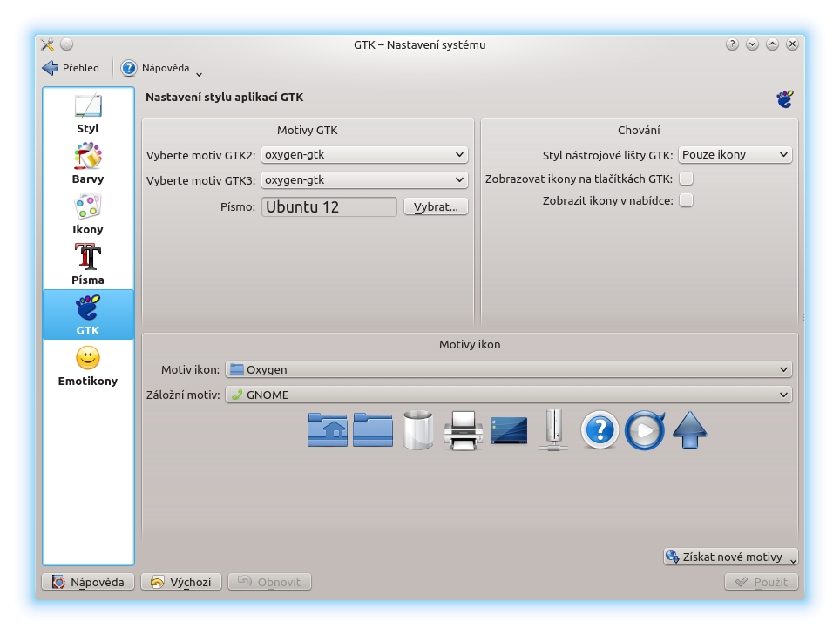Click the 'Chování' group title
840x635 pixels.
pyautogui.click(x=639, y=130)
